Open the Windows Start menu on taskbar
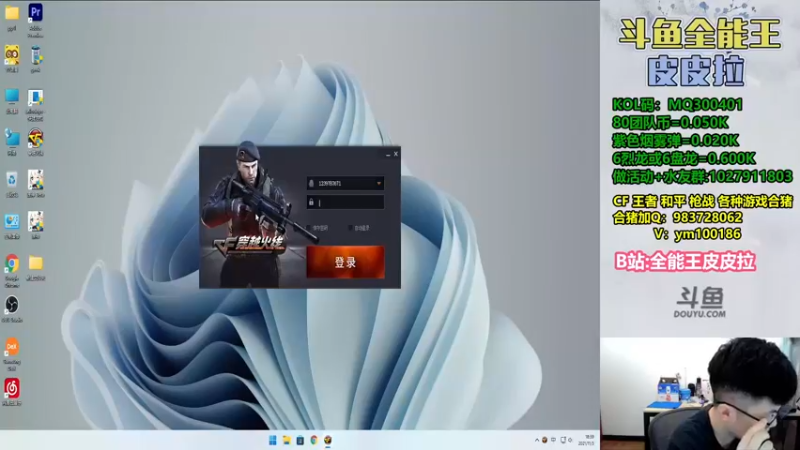Image resolution: width=800 pixels, height=450 pixels. pos(272,440)
